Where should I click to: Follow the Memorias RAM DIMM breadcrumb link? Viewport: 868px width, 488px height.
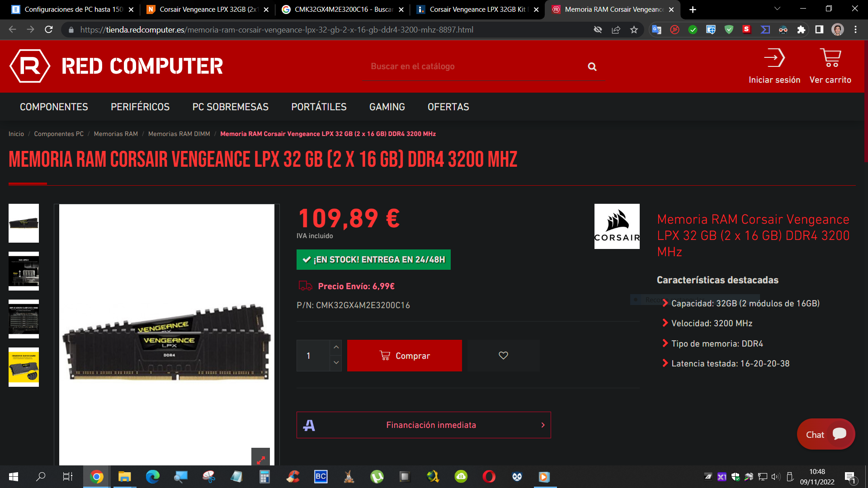[x=179, y=134]
